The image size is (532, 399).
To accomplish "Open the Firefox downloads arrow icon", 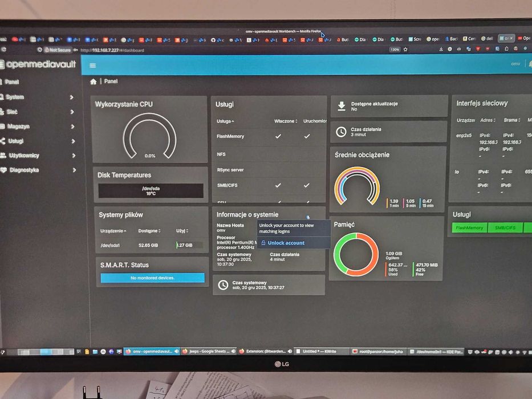I will [x=441, y=49].
